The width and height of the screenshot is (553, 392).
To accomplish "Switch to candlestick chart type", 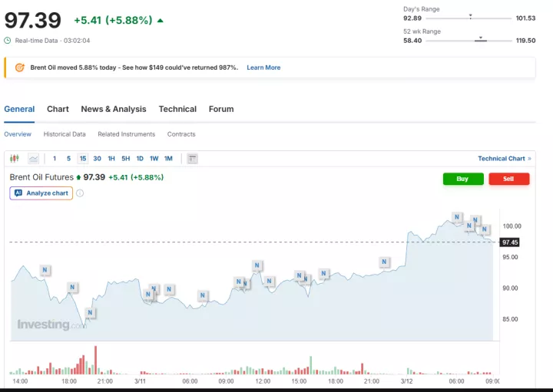I will point(15,159).
